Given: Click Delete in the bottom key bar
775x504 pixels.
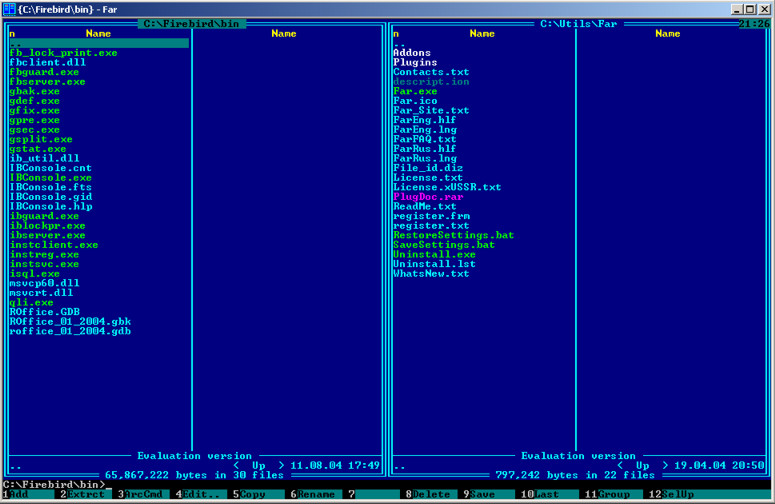Looking at the screenshot, I should 432,495.
